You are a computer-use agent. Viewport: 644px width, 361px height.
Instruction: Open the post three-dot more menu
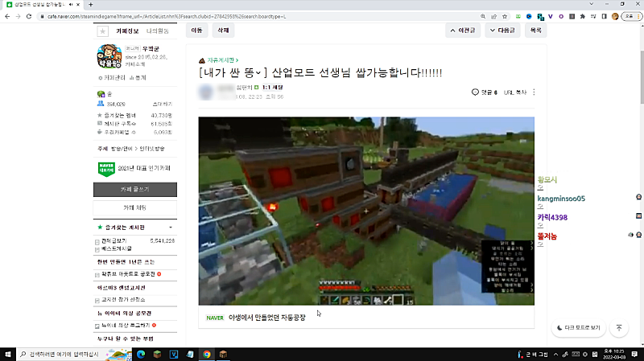[534, 92]
